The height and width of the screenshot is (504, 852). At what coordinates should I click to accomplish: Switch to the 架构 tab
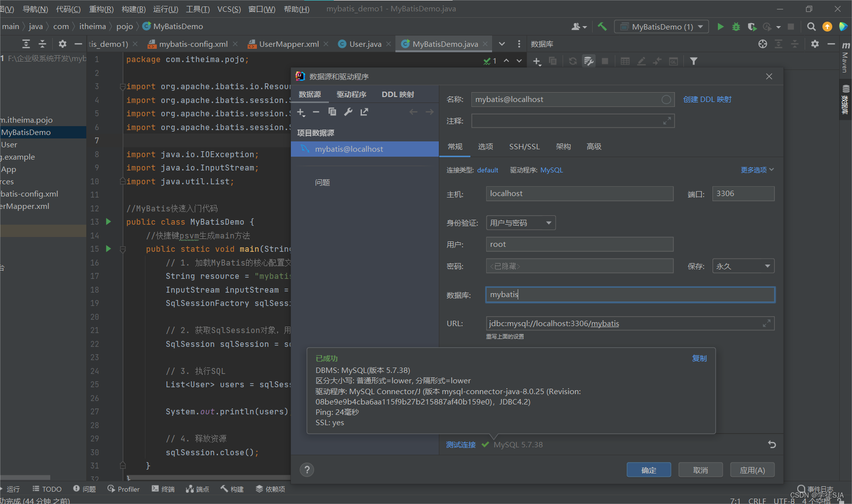click(x=564, y=146)
